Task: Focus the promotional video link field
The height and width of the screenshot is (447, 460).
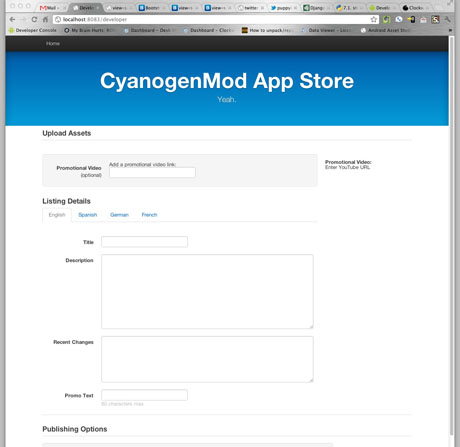Action: tap(152, 172)
